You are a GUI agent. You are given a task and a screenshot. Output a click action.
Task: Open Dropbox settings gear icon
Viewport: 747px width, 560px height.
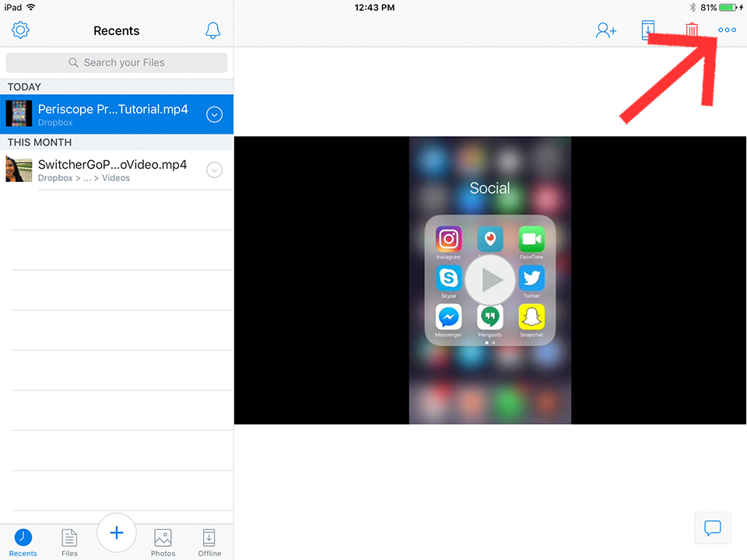click(21, 31)
